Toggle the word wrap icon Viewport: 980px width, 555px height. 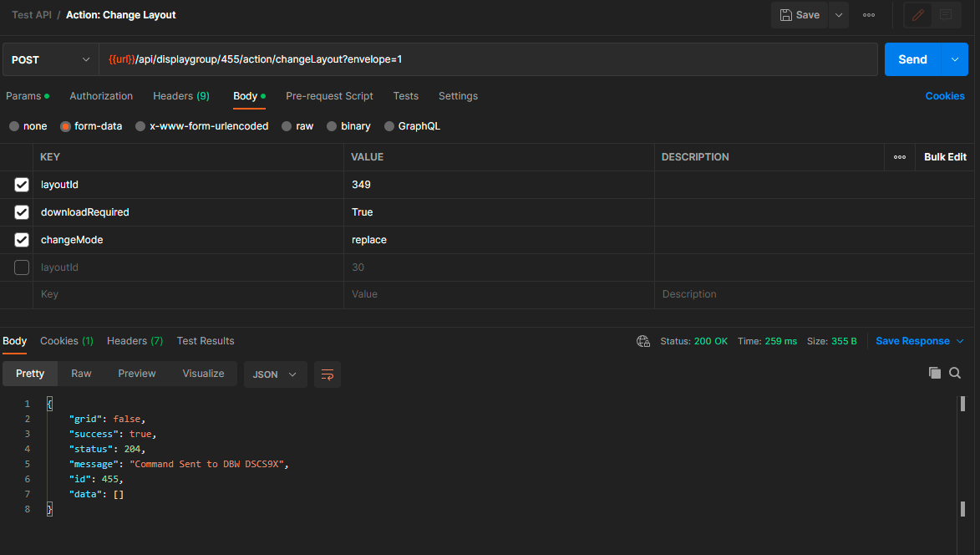[327, 374]
